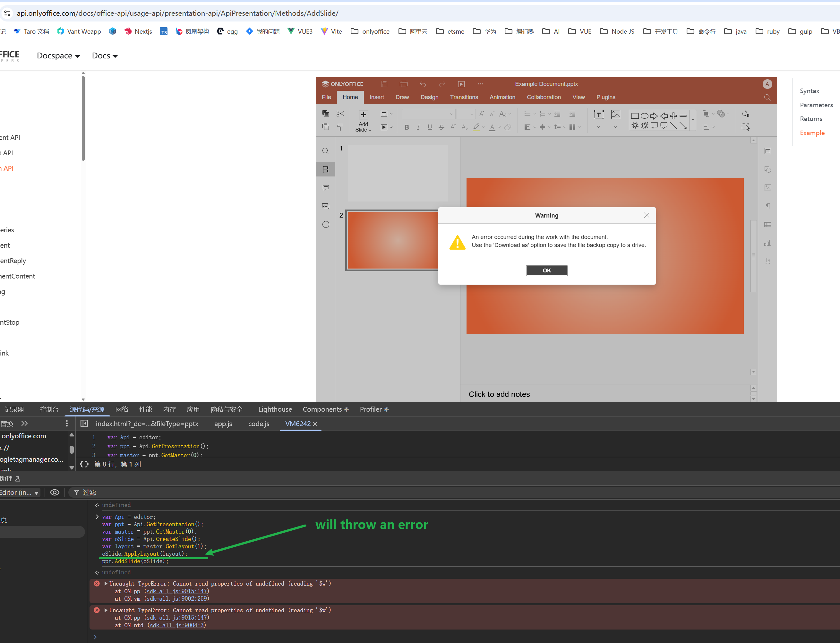This screenshot has height=643, width=840.
Task: Open the font size combo box
Action: pos(466,114)
